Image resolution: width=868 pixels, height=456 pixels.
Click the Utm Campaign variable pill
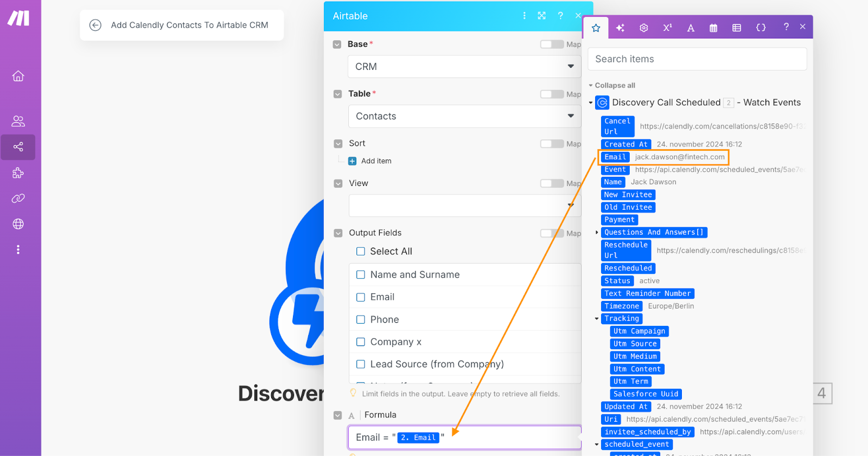coord(639,331)
